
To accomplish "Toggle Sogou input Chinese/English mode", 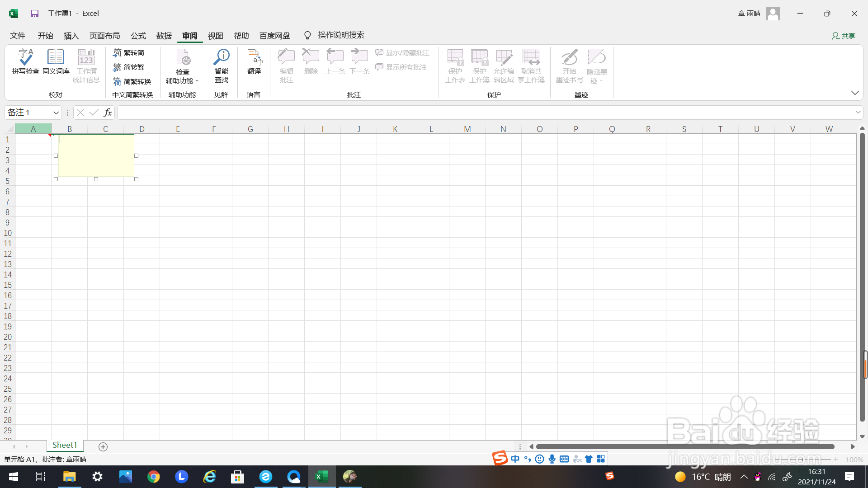I will [x=515, y=459].
